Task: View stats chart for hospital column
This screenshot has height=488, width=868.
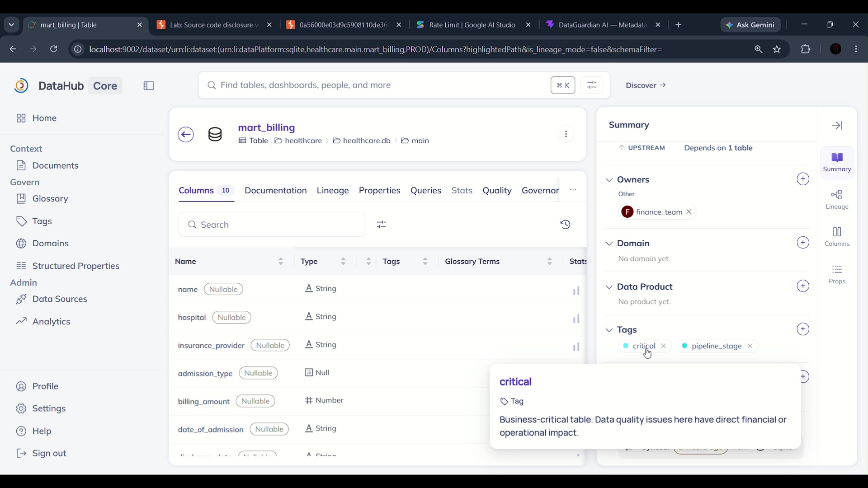Action: pyautogui.click(x=576, y=319)
